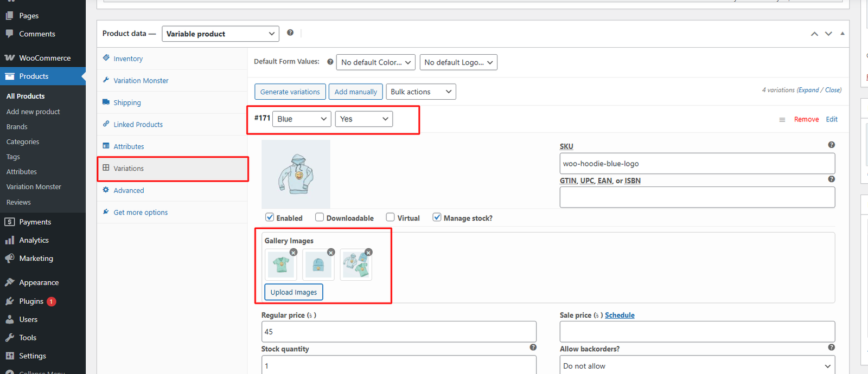Viewport: 868px width, 374px height.
Task: Expand the Allow backorders dropdown
Action: [x=697, y=366]
